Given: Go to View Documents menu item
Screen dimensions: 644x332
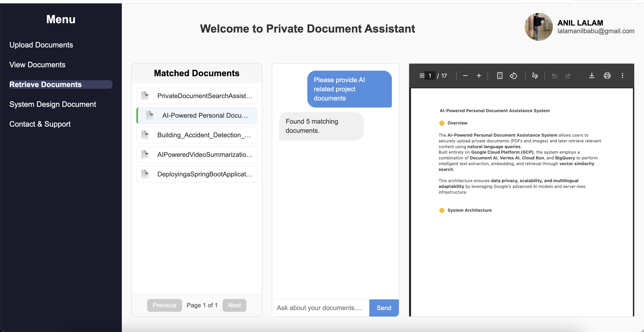Looking at the screenshot, I should (x=37, y=64).
